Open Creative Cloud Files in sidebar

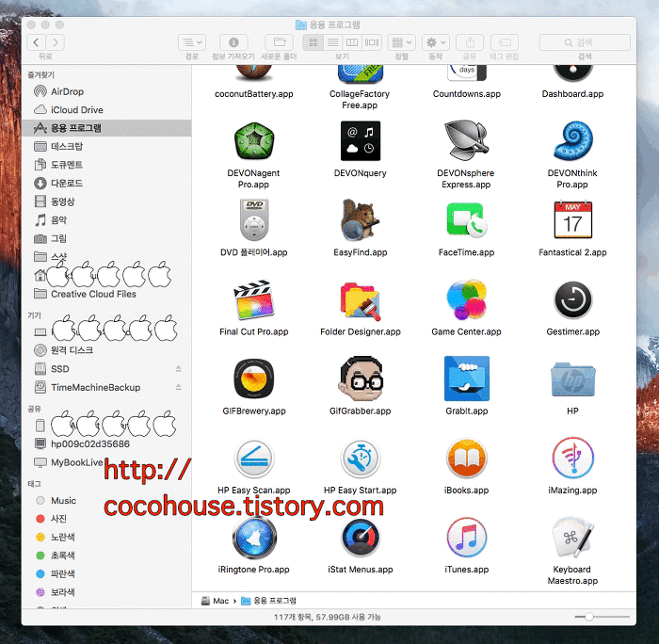pos(106,294)
